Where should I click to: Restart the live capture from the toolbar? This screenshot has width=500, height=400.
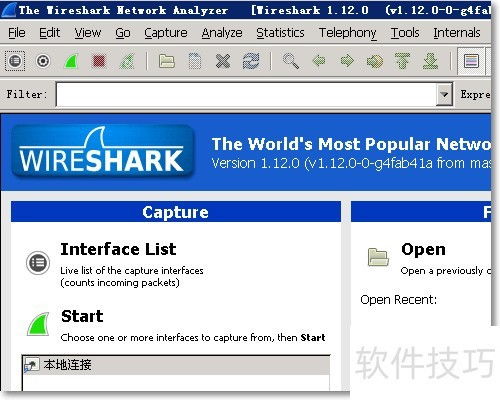[x=127, y=61]
